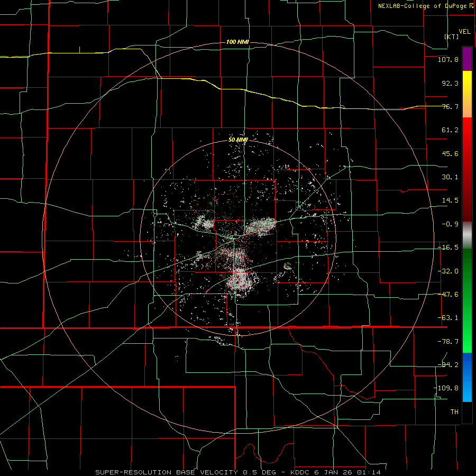Select the 61.2 scale value
476x476 pixels.
(x=450, y=130)
